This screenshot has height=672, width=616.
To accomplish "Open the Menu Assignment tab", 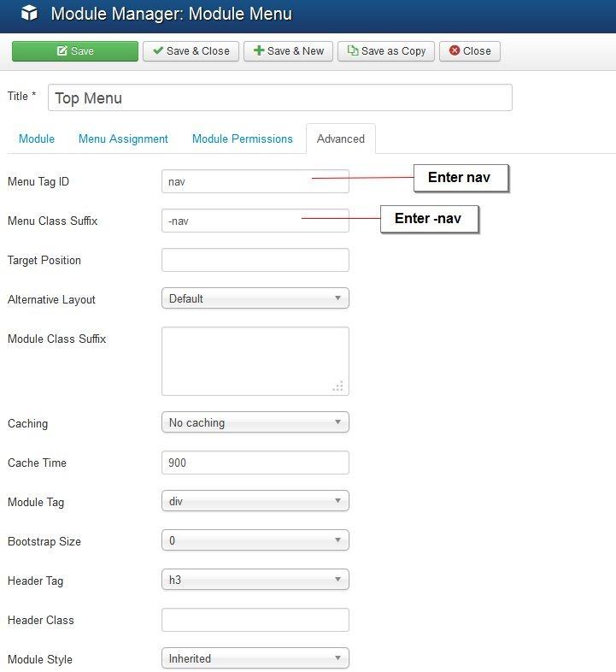I will click(123, 139).
